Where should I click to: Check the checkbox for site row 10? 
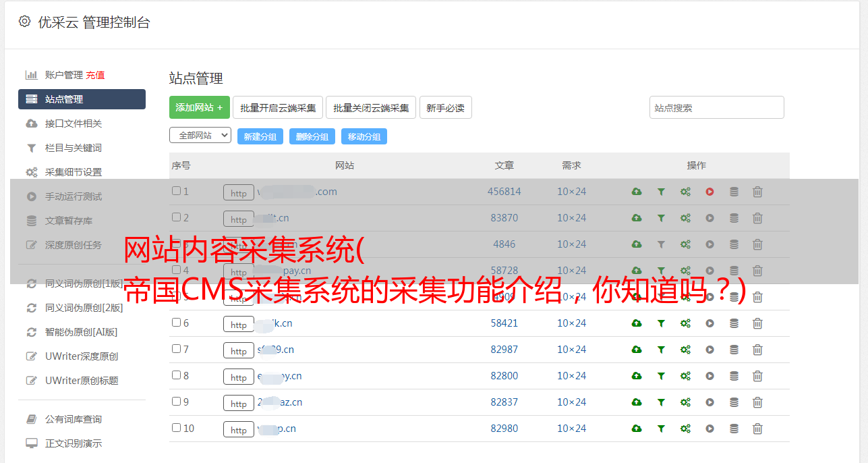tap(177, 428)
